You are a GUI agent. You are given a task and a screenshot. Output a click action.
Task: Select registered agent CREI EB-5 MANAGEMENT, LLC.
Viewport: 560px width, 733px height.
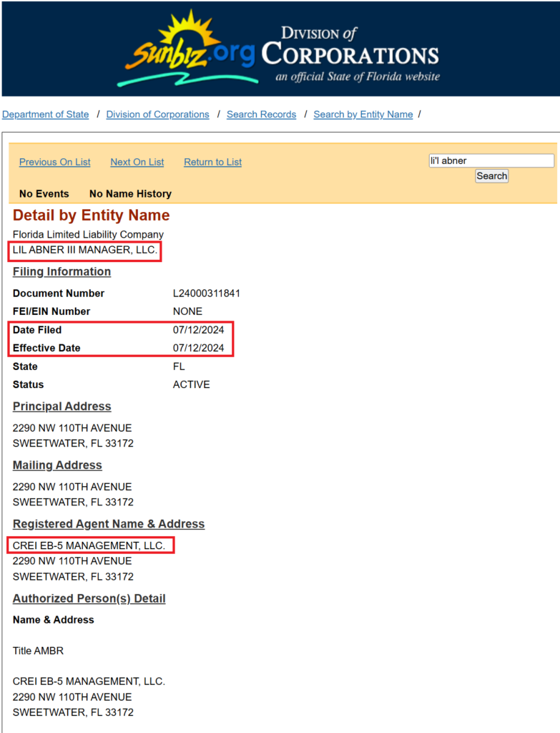click(89, 546)
